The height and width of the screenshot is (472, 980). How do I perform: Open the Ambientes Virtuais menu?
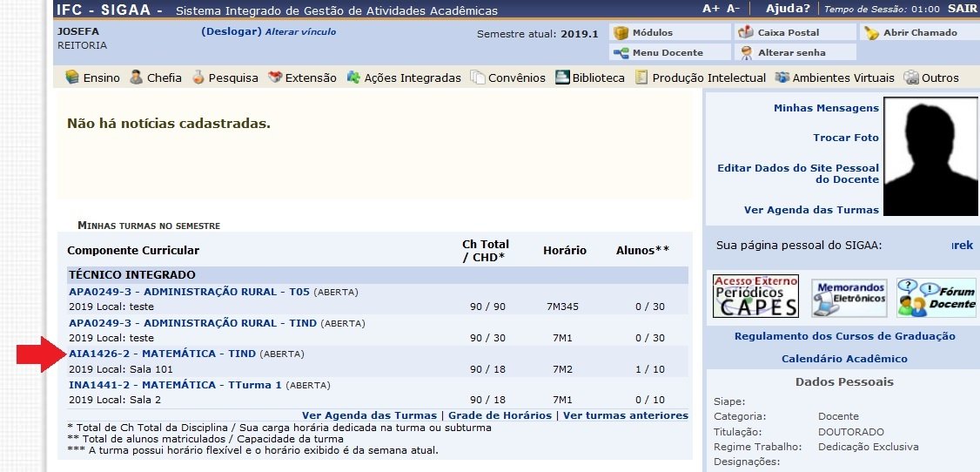pos(843,78)
